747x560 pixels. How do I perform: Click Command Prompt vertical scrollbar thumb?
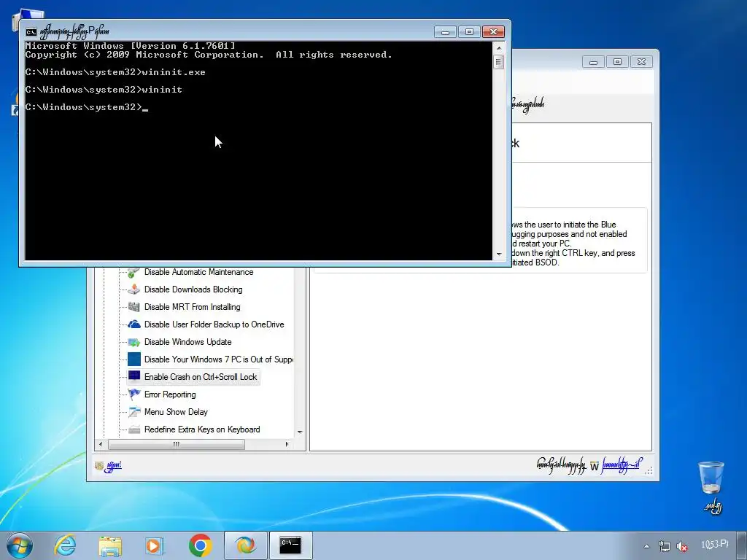click(x=499, y=62)
